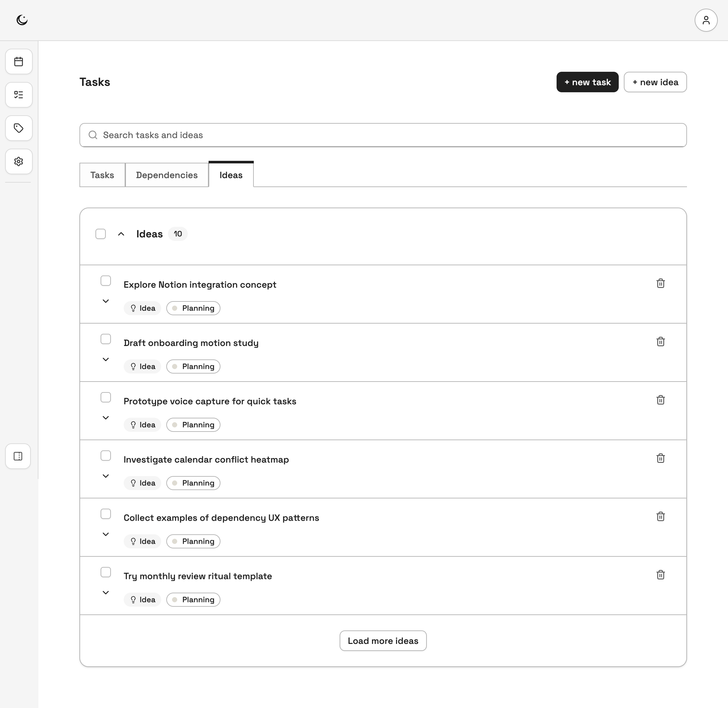Delete Explore Notion integration concept idea
Screen dimensions: 728x708
[x=660, y=283]
